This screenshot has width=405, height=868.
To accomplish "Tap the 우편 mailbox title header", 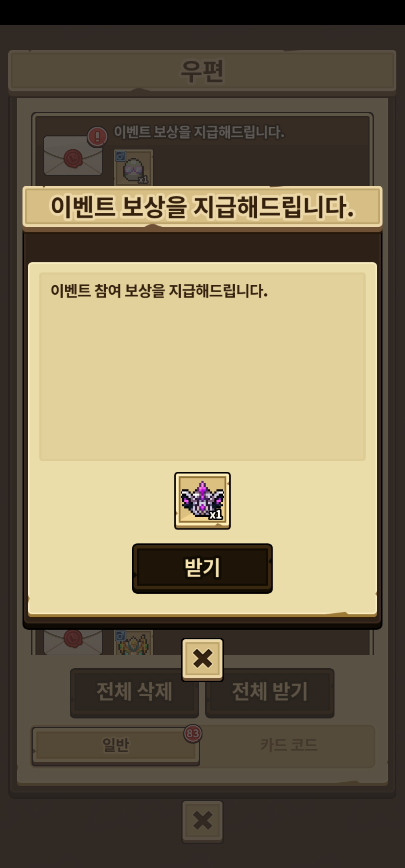I will coord(202,71).
